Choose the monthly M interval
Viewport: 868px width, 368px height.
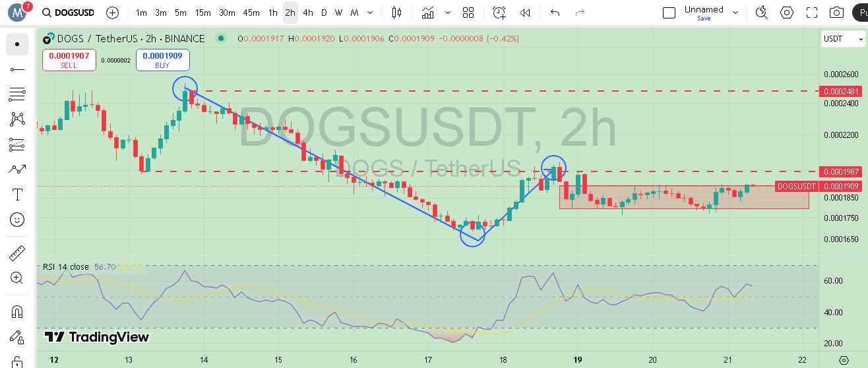point(355,13)
